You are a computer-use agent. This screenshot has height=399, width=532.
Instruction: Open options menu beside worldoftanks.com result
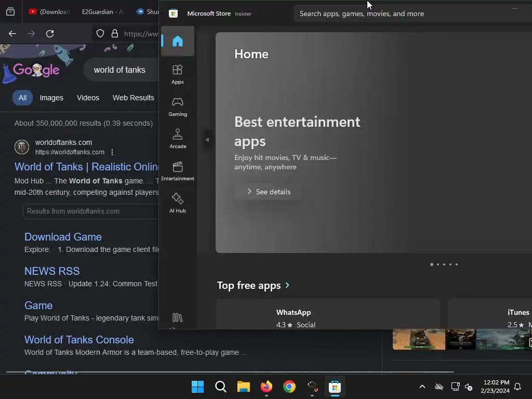[112, 152]
